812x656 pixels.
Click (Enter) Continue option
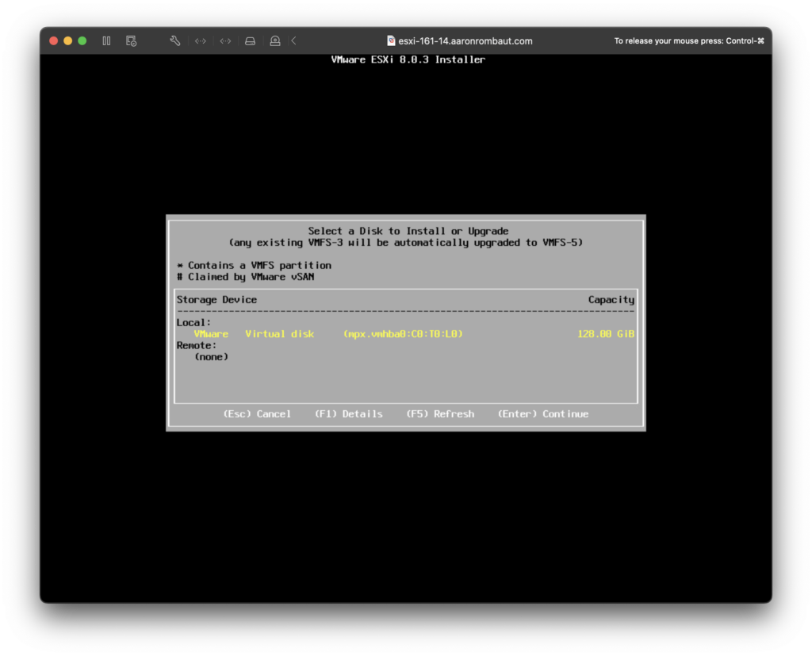[543, 414]
